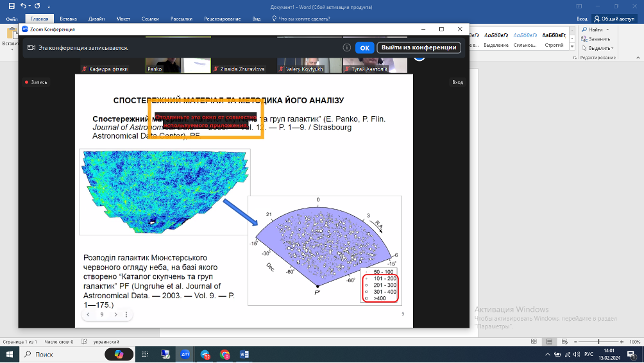Click the Word icon in the taskbar
The height and width of the screenshot is (363, 644).
(x=244, y=354)
